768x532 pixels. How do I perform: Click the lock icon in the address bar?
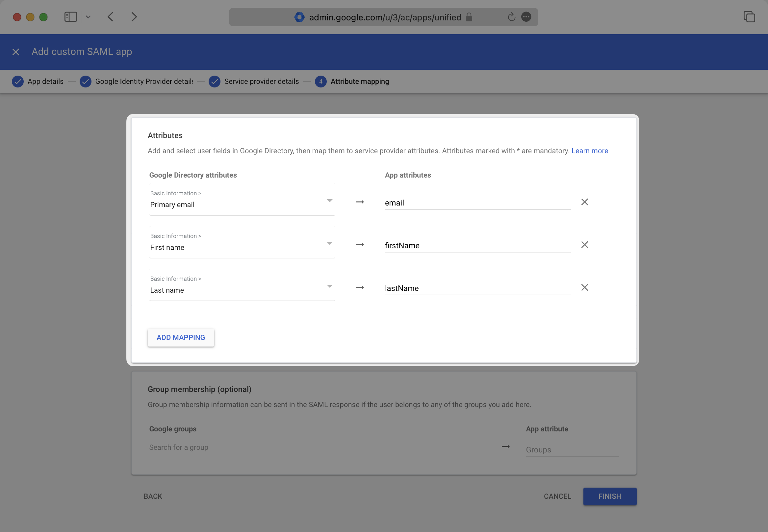[x=469, y=17]
